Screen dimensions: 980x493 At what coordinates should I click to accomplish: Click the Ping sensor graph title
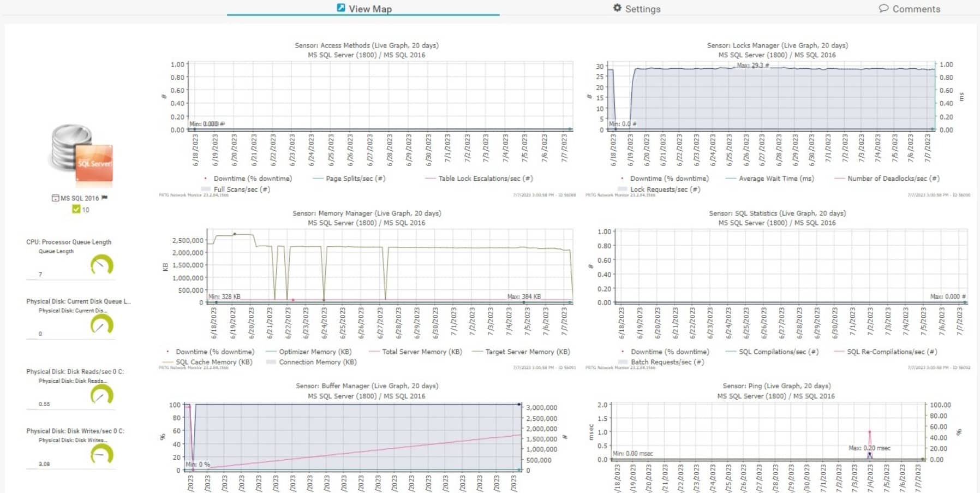776,386
